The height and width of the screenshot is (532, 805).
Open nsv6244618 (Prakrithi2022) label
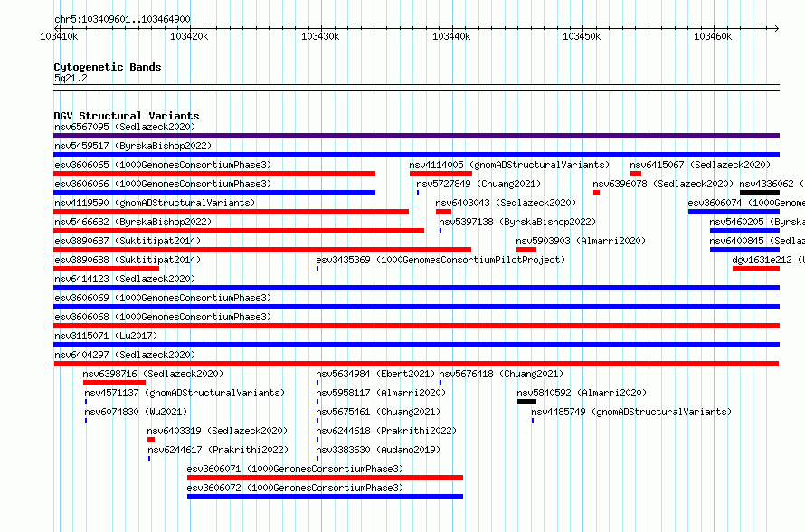click(x=386, y=431)
